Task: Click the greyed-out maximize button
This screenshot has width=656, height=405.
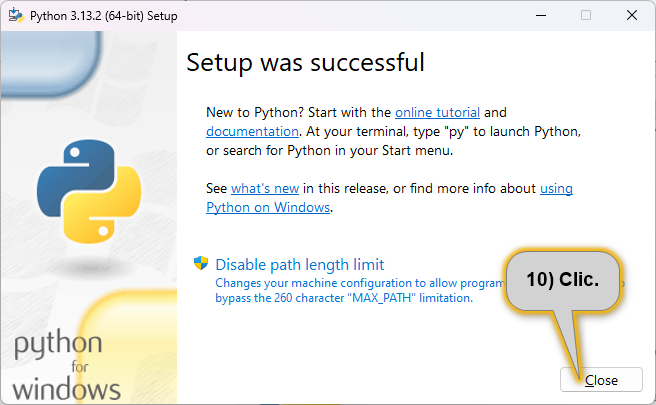Action: click(x=586, y=15)
